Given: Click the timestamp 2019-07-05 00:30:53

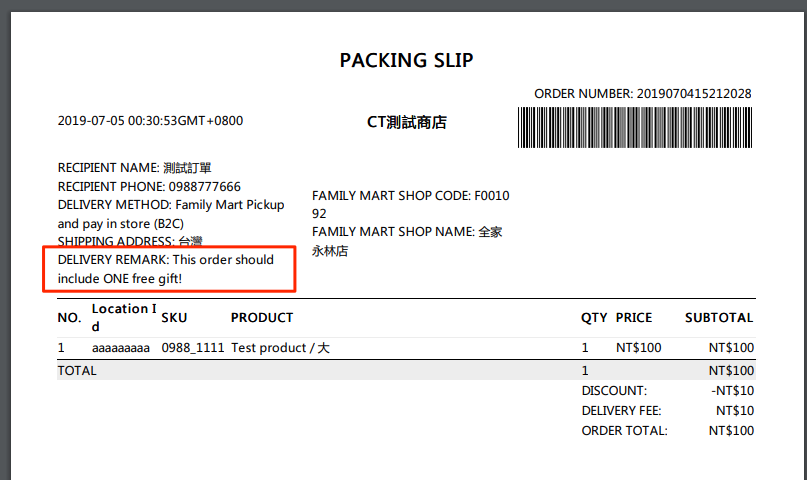Looking at the screenshot, I should tap(150, 121).
